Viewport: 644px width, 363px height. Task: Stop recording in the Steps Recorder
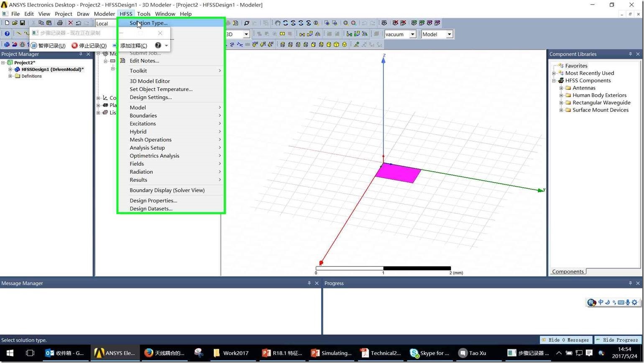click(x=89, y=46)
